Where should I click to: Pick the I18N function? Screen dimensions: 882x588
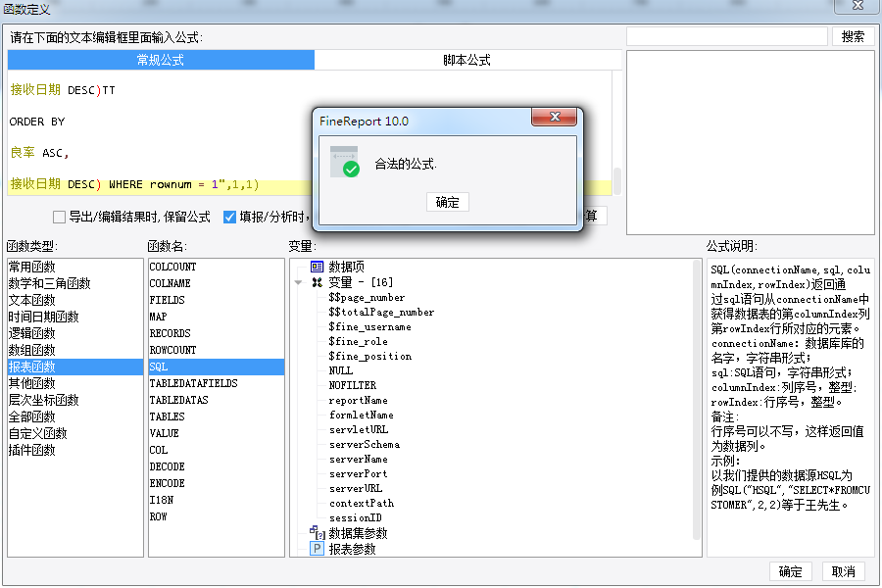click(x=216, y=500)
